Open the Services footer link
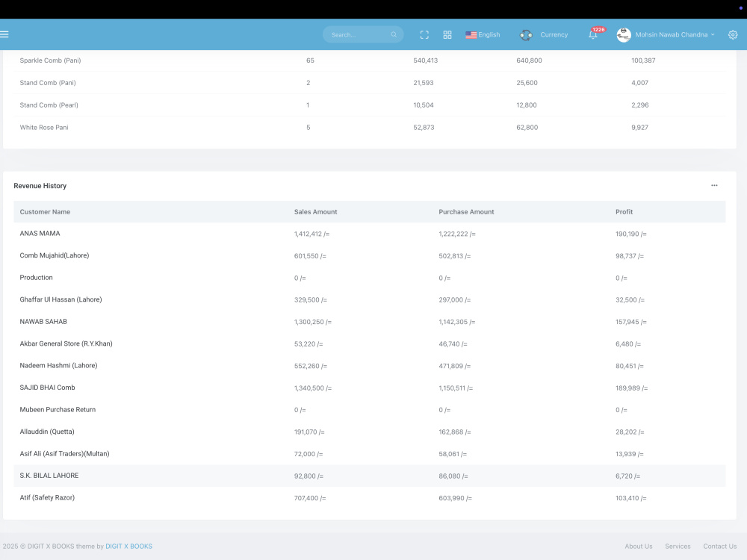Image resolution: width=747 pixels, height=560 pixels. pyautogui.click(x=678, y=547)
